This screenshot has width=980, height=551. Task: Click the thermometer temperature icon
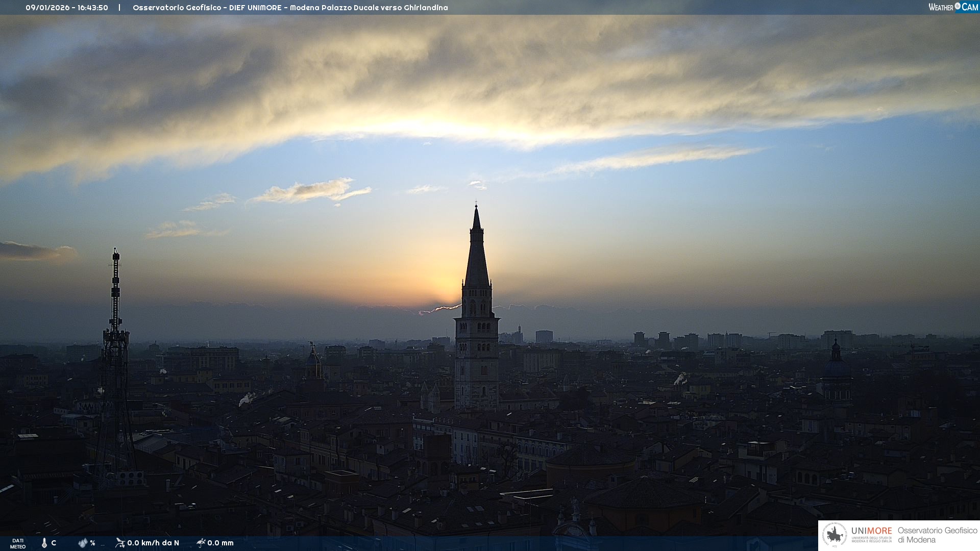coord(44,543)
